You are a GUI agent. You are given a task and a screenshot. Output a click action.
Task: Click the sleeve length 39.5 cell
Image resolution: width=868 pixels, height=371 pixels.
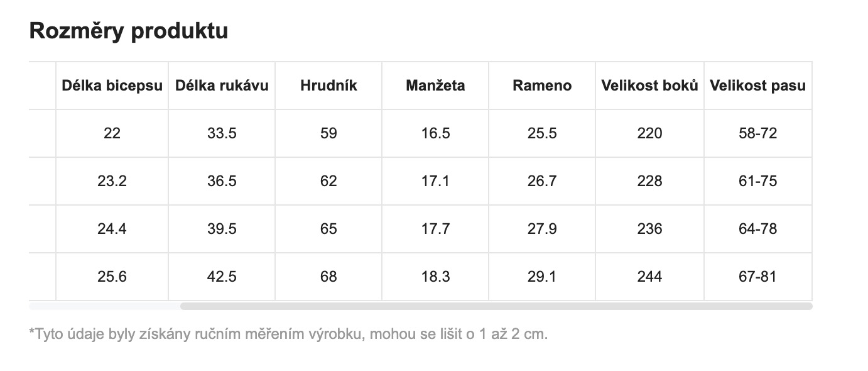(x=222, y=229)
